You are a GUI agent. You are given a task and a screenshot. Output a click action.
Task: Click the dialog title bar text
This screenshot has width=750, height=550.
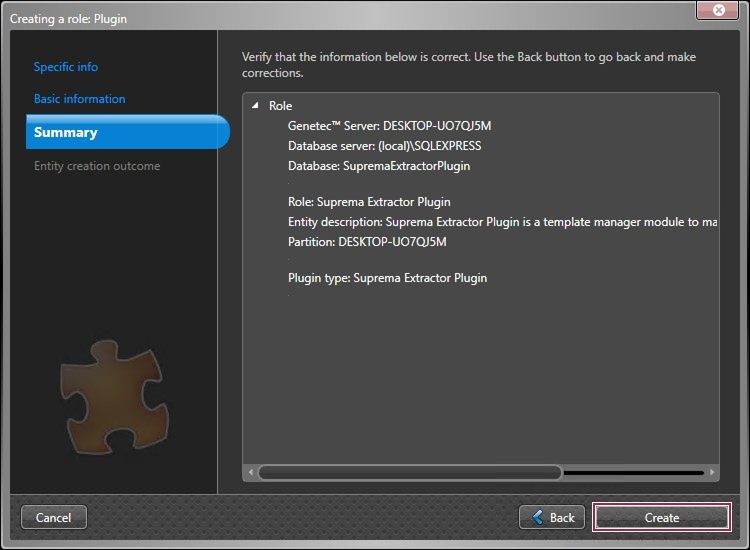[68, 18]
